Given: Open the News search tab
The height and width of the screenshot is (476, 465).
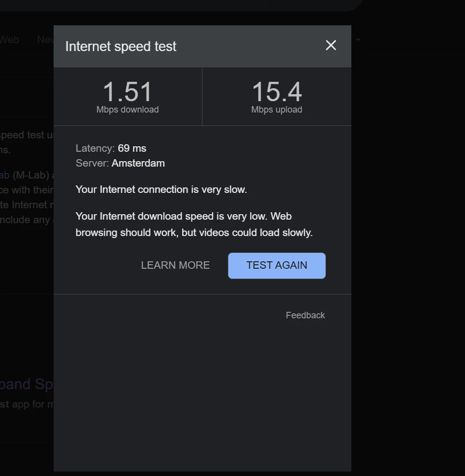Looking at the screenshot, I should 45,40.
